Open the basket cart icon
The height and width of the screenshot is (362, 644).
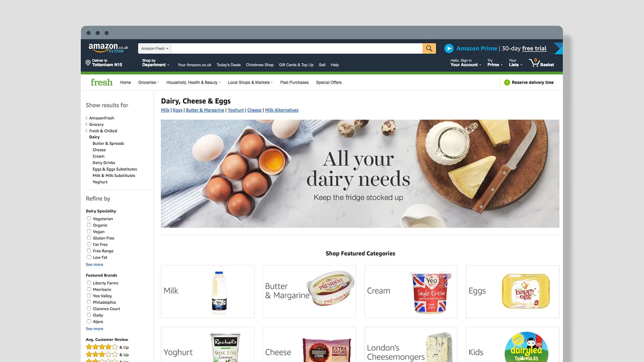tap(534, 62)
